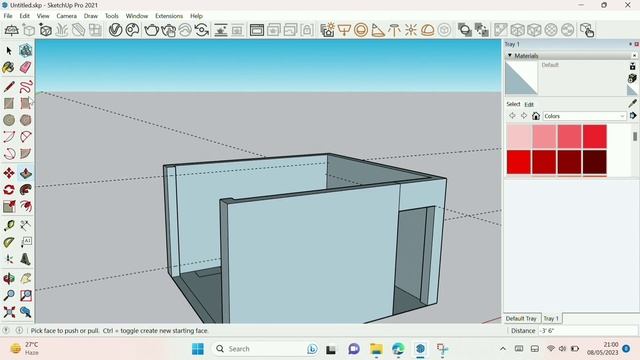Open the Tools menu

click(111, 16)
